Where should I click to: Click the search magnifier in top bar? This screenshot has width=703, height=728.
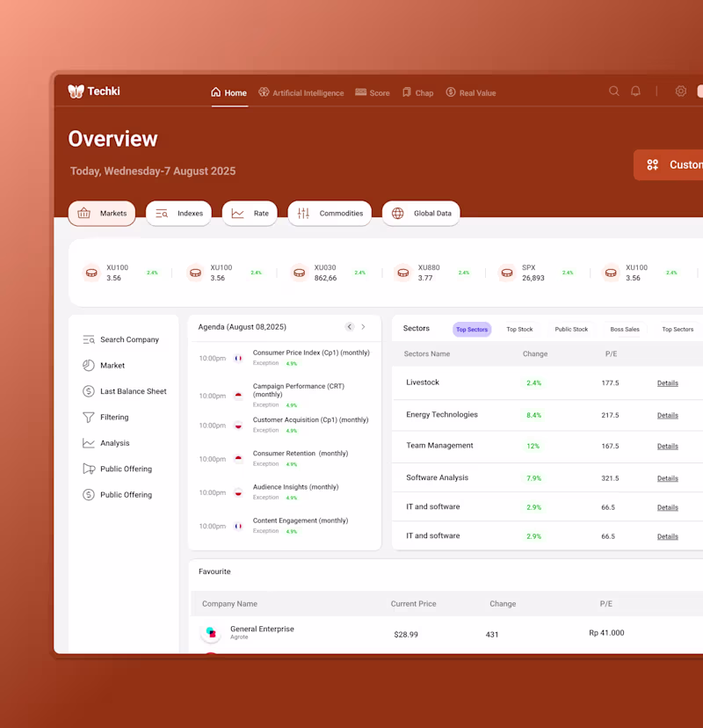click(x=614, y=91)
